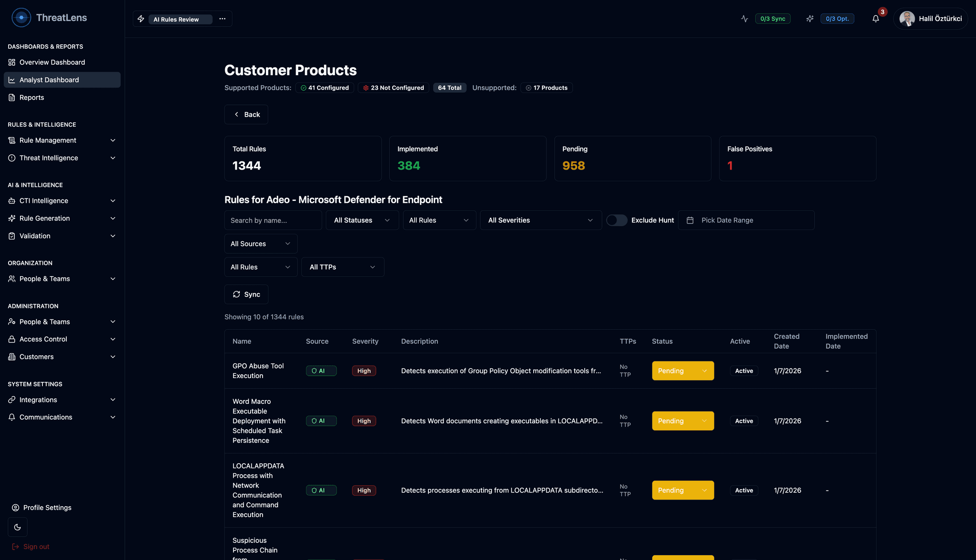976x560 pixels.
Task: Click the Reports document icon
Action: (x=12, y=98)
